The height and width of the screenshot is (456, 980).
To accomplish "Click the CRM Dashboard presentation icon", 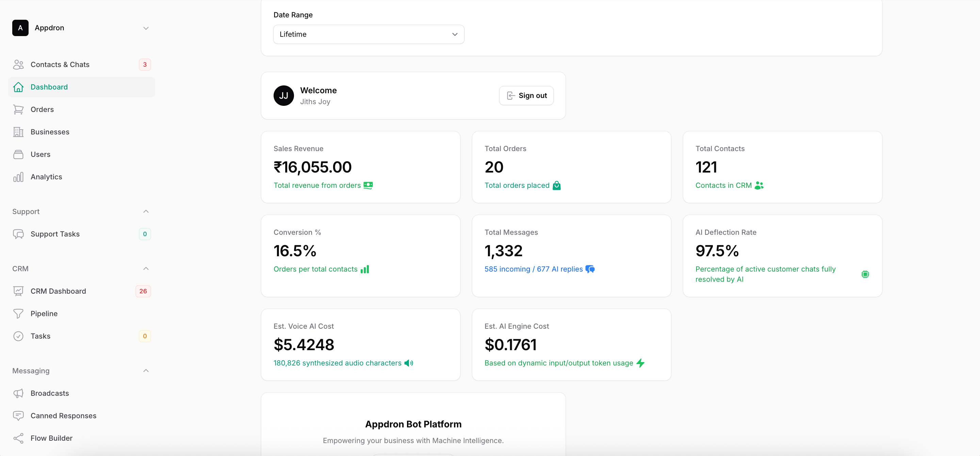I will [18, 291].
